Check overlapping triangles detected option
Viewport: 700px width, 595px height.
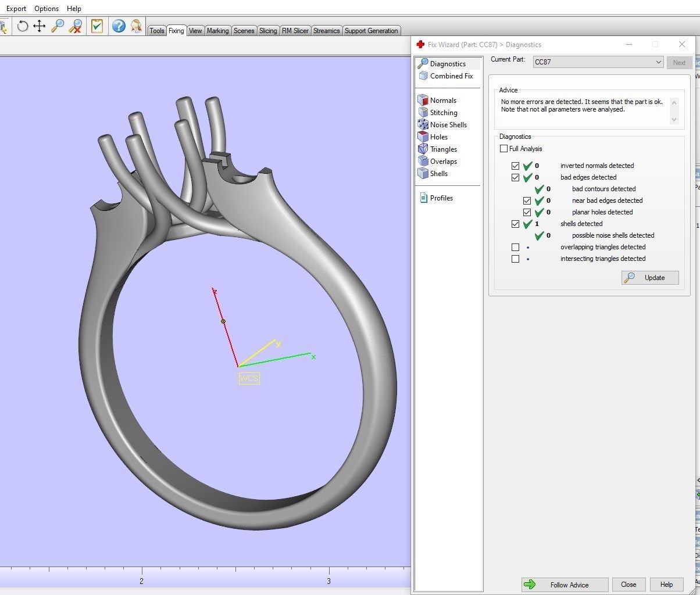(515, 247)
